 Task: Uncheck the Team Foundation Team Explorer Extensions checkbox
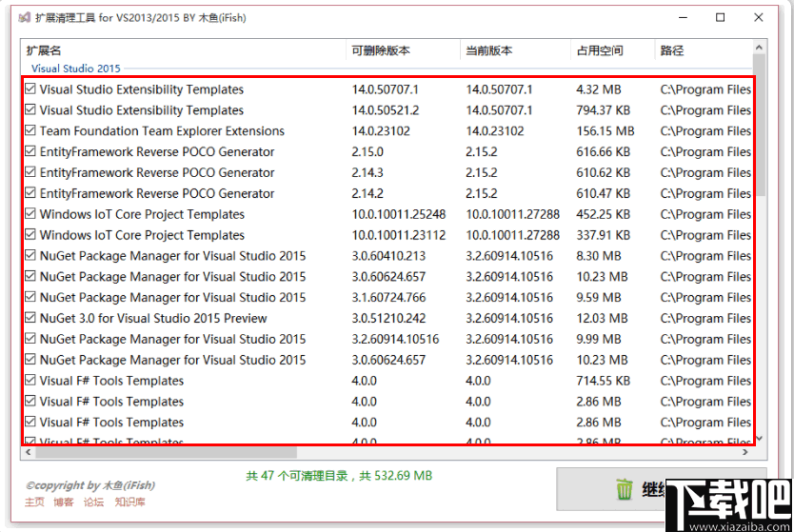(30, 130)
